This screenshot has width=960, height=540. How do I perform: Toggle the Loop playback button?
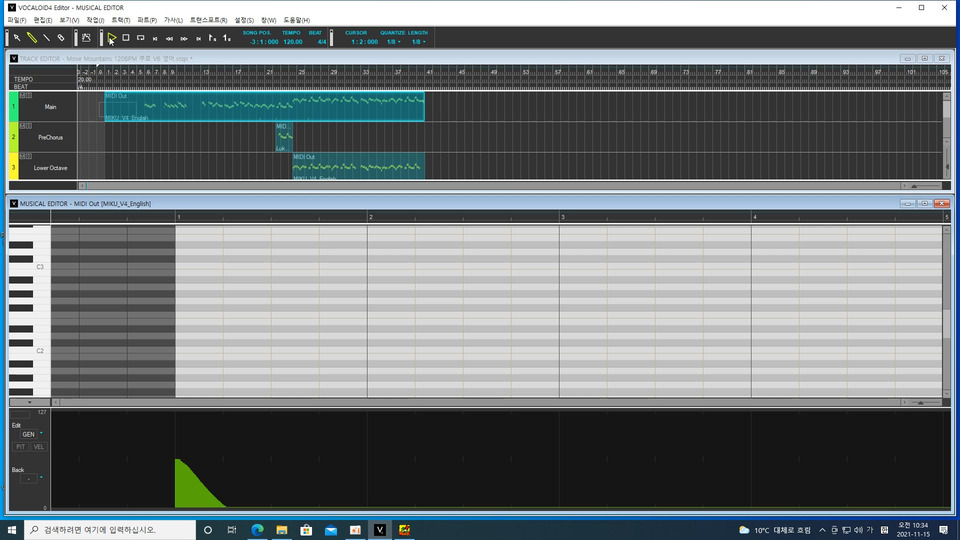(x=141, y=38)
